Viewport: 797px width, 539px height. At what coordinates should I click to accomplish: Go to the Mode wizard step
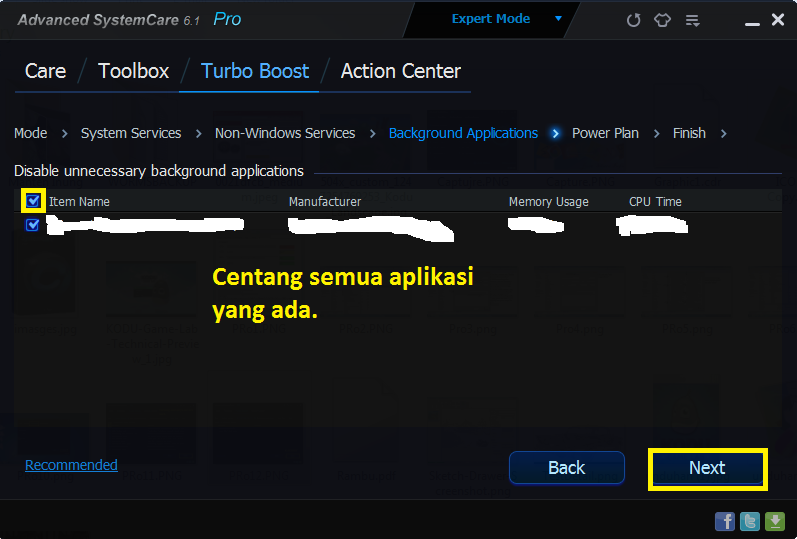point(30,133)
